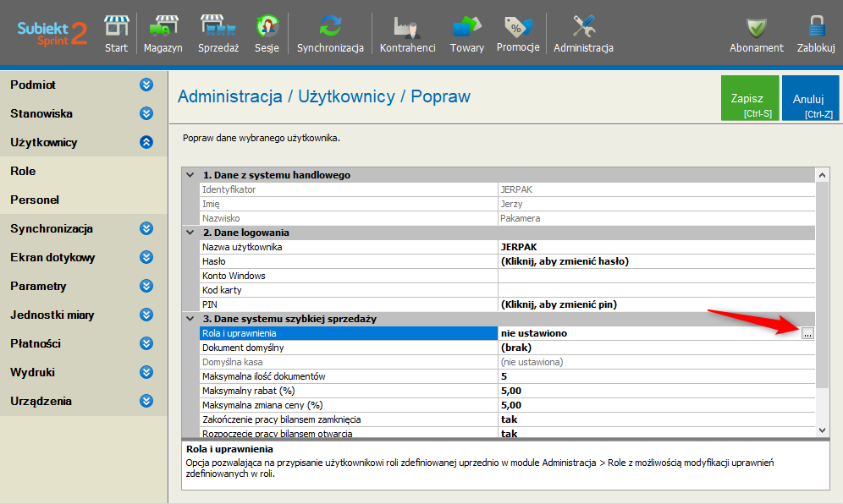Click the Hasło field to change password
The height and width of the screenshot is (504, 843).
pyautogui.click(x=565, y=261)
